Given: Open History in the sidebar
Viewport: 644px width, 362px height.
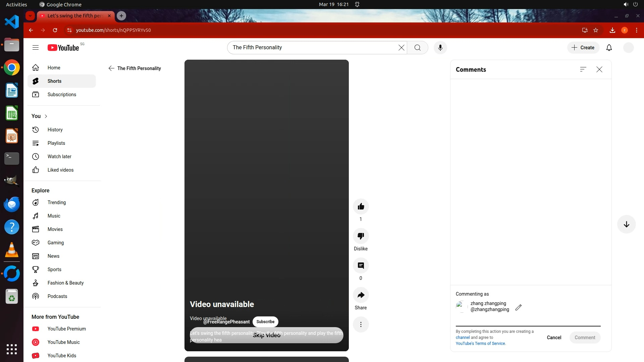Looking at the screenshot, I should click(55, 130).
